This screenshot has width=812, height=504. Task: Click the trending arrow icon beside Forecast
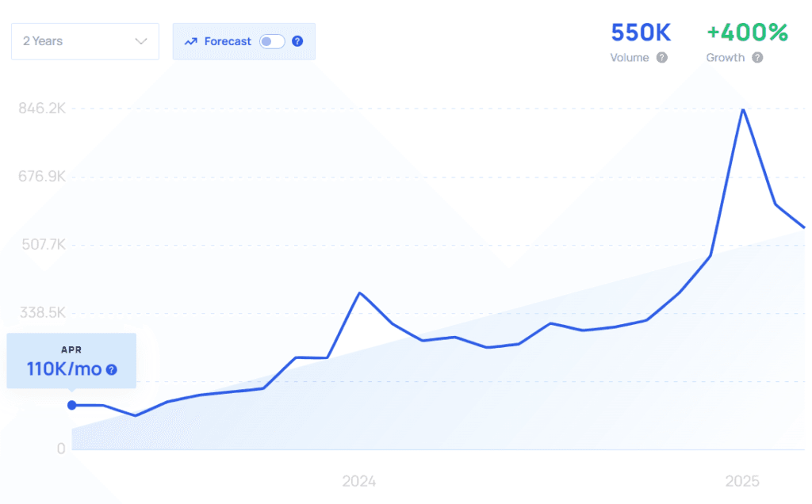tap(190, 41)
